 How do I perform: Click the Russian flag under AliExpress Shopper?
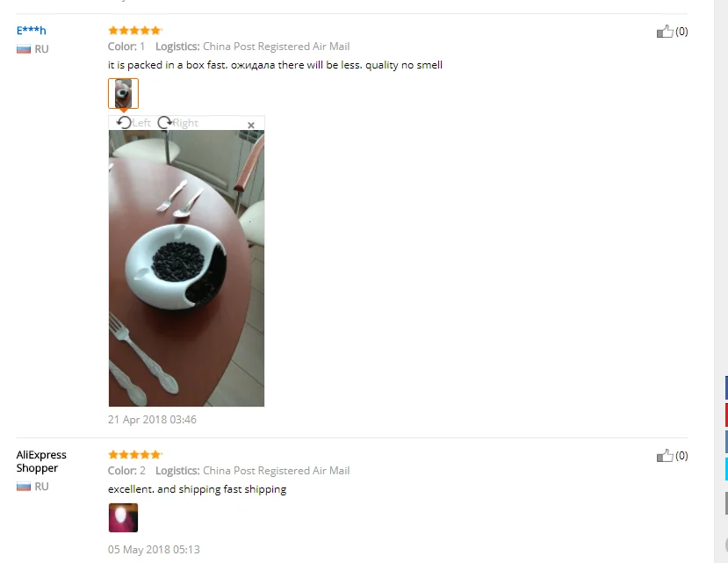[24, 487]
